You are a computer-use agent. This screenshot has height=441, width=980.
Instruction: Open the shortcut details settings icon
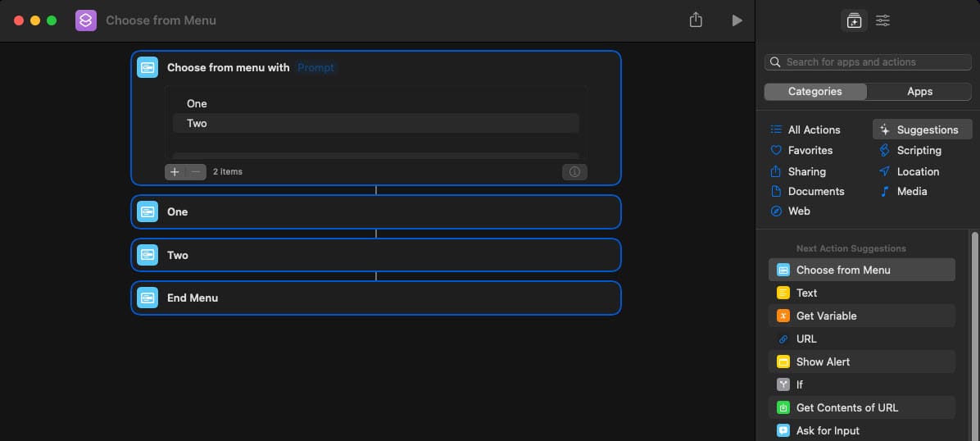(882, 20)
